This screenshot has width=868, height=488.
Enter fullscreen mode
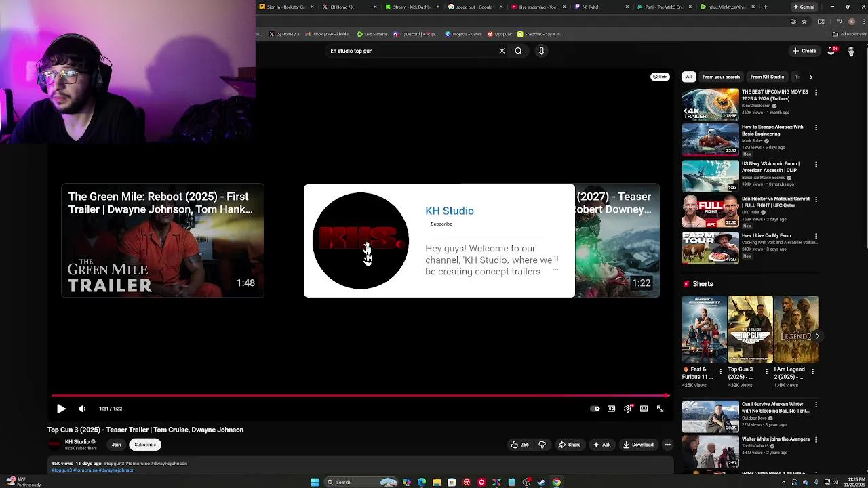tap(660, 409)
